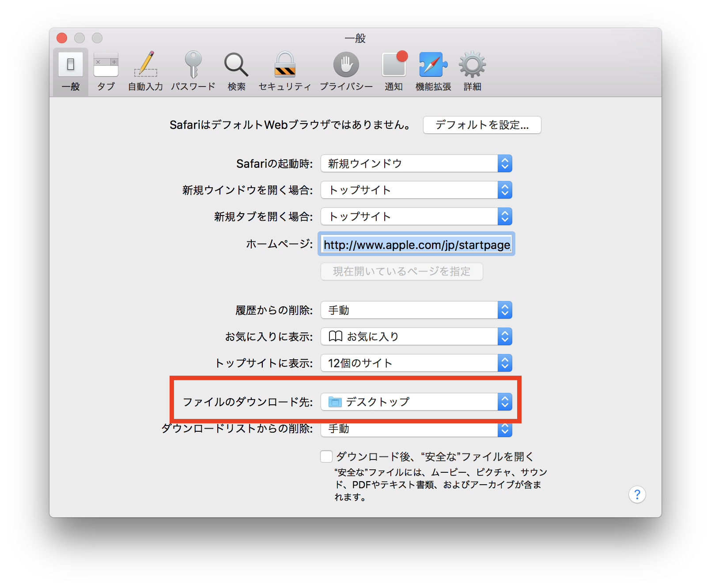This screenshot has width=711, height=588.
Task: Switch to 検索 preferences
Action: click(236, 71)
